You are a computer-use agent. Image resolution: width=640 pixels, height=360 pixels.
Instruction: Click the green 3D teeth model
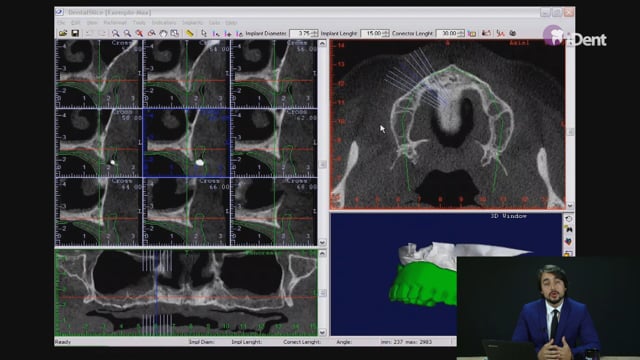point(423,285)
